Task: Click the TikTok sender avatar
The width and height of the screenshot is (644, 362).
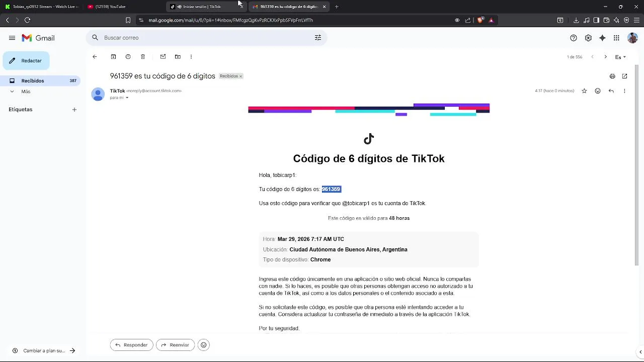Action: (x=98, y=94)
